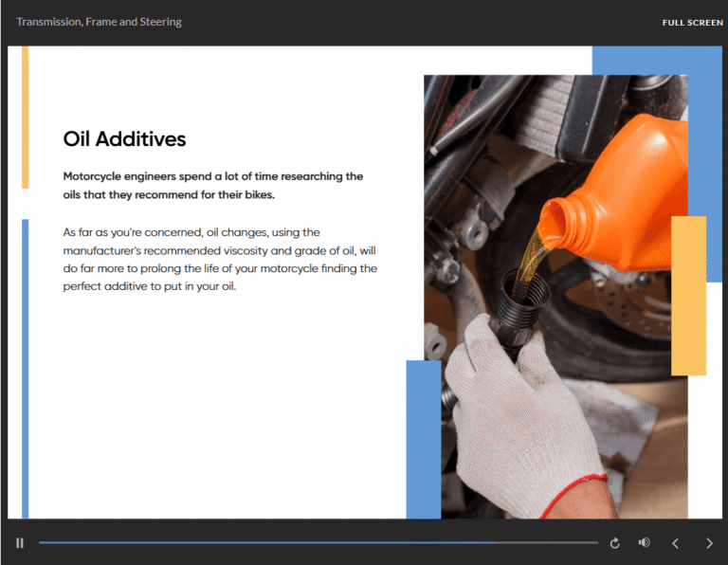Select the bold 'Motorcycle engineers spend' sentence
728x565 pixels.
coord(213,185)
